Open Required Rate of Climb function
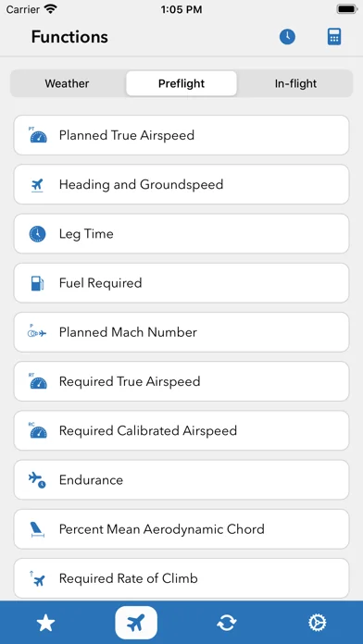Image resolution: width=363 pixels, height=644 pixels. (x=181, y=578)
